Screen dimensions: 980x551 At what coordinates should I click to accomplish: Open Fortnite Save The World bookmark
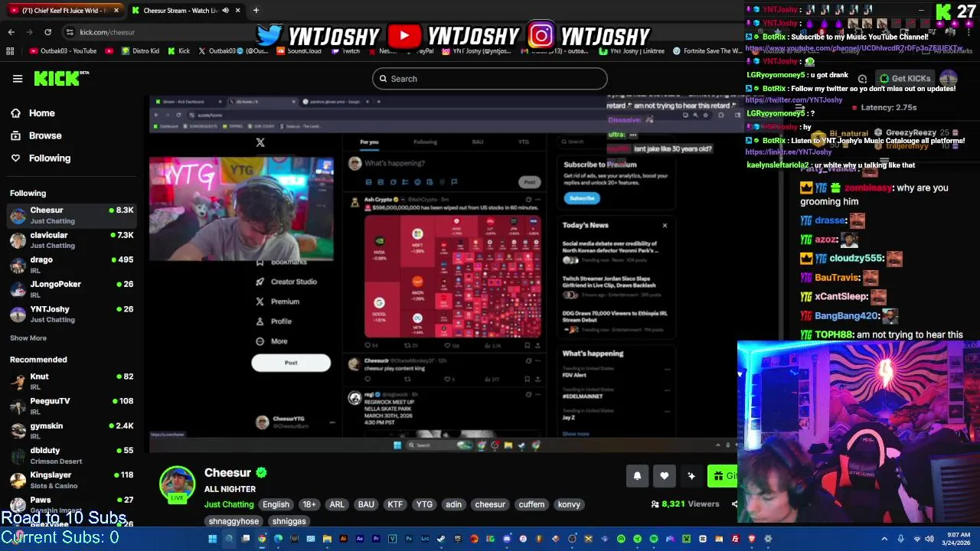pos(707,51)
